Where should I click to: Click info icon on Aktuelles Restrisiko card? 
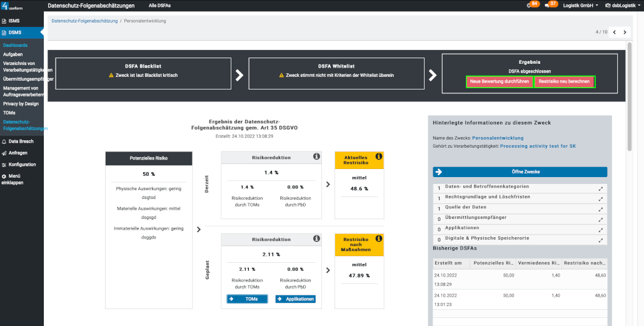[378, 156]
